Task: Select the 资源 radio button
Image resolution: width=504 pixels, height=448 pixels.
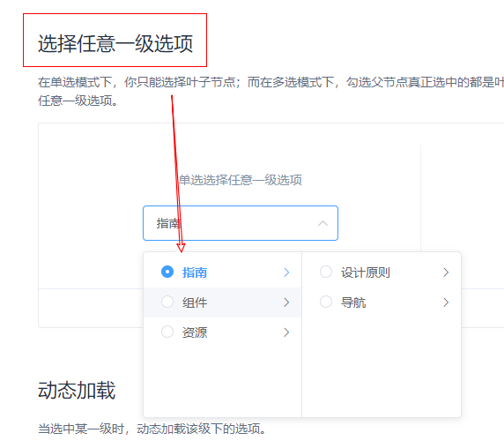Action: tap(167, 332)
